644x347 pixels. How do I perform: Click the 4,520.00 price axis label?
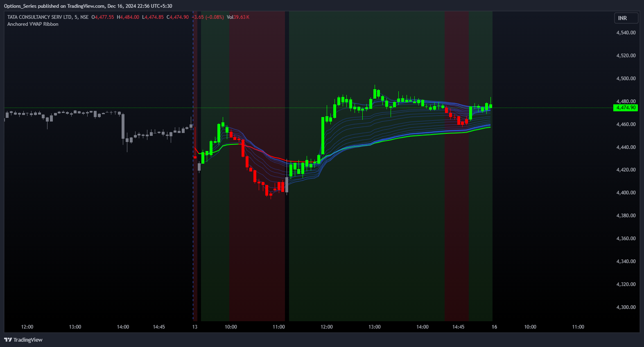pyautogui.click(x=626, y=56)
